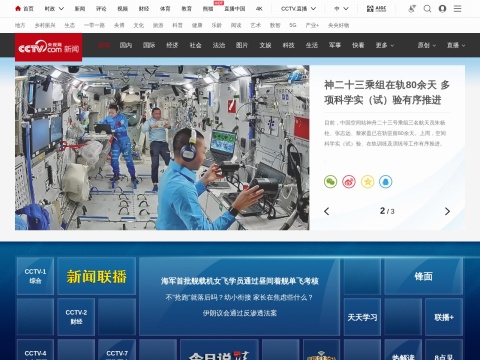This screenshot has height=360, width=480.
Task: Click 评论 in the top bar
Action: [x=101, y=9]
